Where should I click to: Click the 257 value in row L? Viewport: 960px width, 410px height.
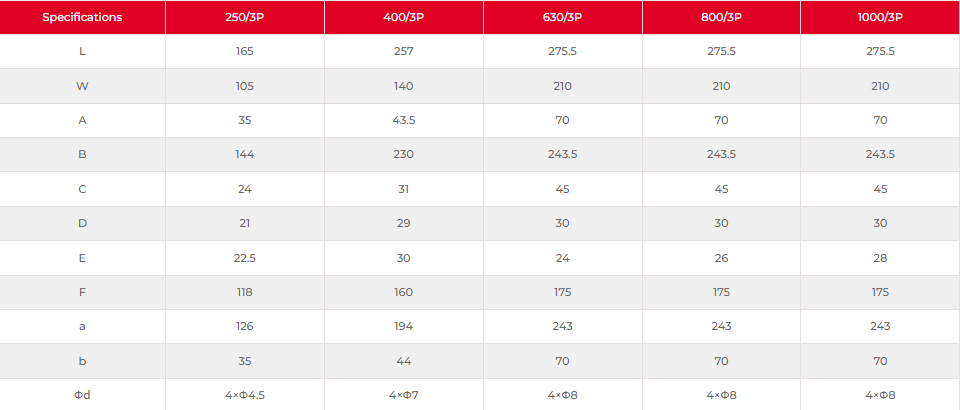pyautogui.click(x=403, y=51)
